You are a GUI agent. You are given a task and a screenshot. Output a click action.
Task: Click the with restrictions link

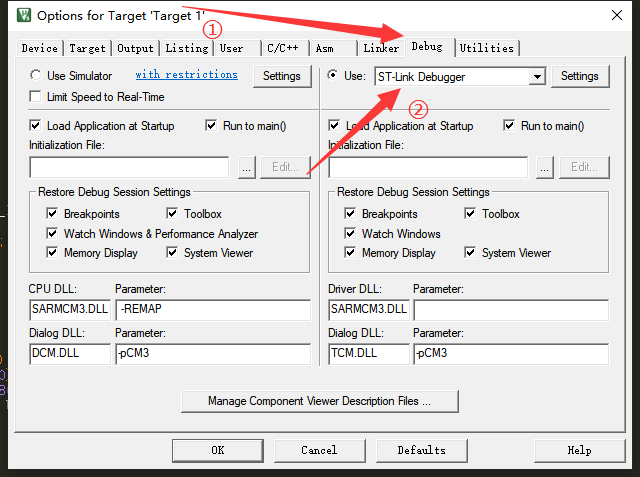pos(186,75)
